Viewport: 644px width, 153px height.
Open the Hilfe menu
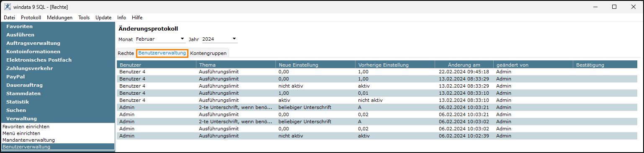(x=137, y=18)
